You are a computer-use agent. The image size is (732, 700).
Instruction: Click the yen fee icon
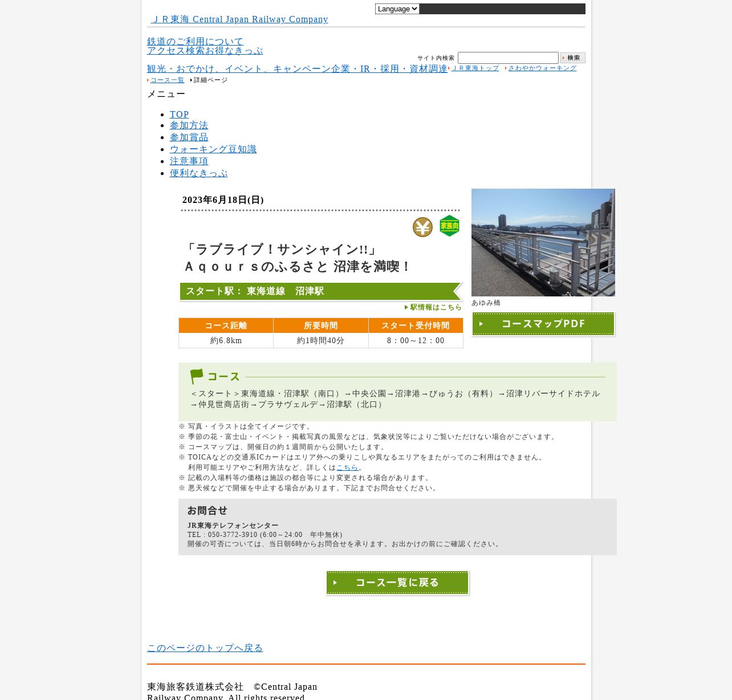point(422,227)
